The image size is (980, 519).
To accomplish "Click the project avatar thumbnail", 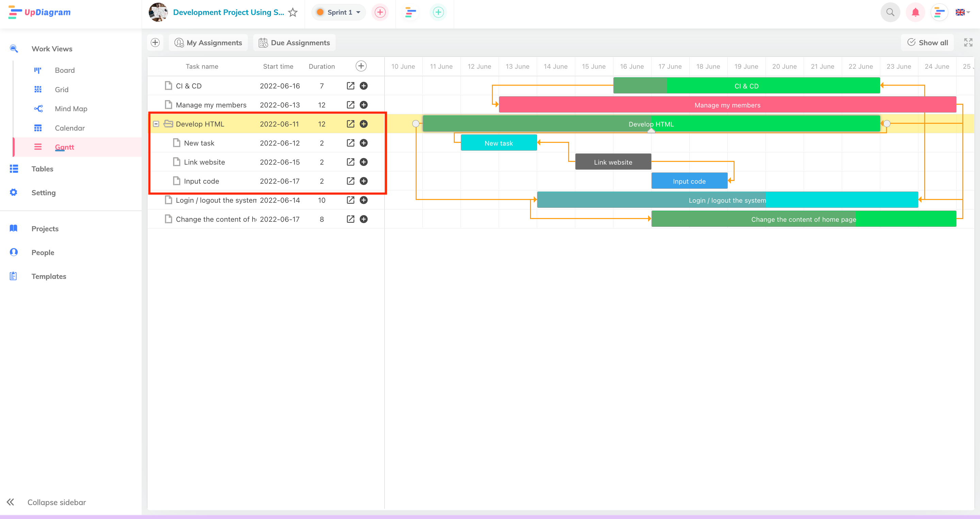I will point(158,12).
